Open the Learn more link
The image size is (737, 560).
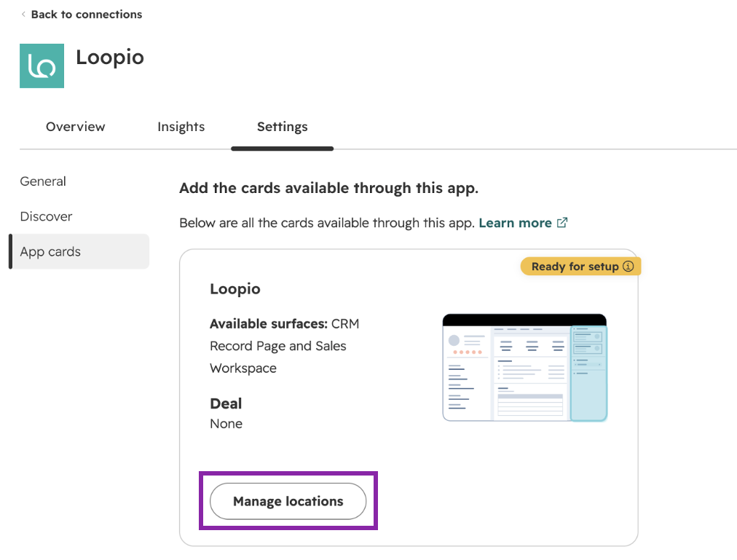click(x=515, y=223)
